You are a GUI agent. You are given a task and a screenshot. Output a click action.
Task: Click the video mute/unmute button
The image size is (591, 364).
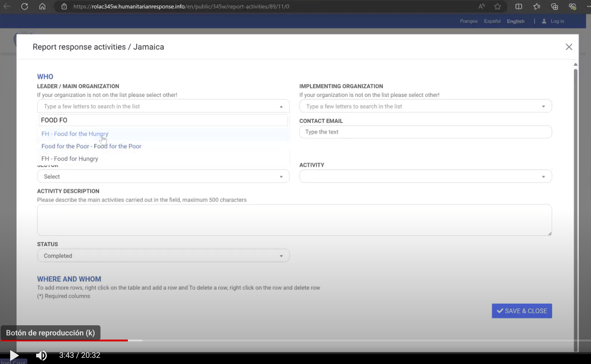pyautogui.click(x=41, y=355)
